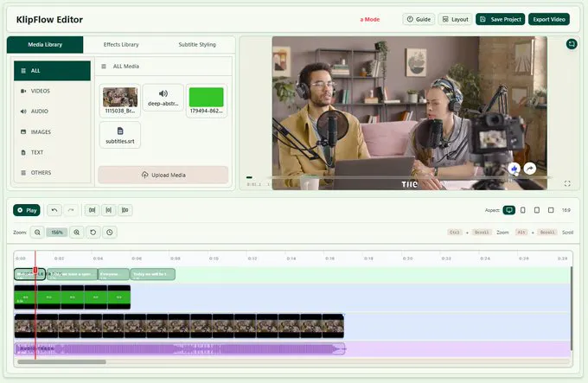Filter media by OTHERS

pyautogui.click(x=52, y=173)
